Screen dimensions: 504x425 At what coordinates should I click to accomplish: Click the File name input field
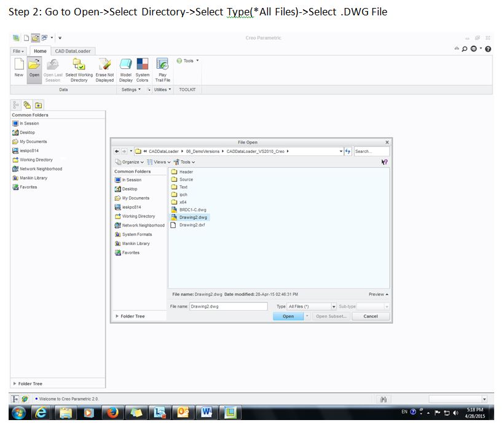click(229, 306)
